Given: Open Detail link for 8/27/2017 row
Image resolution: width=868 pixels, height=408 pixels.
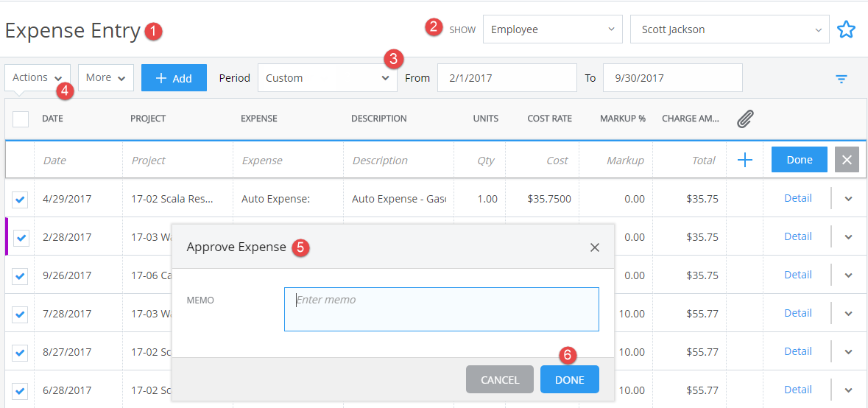Looking at the screenshot, I should (x=798, y=351).
